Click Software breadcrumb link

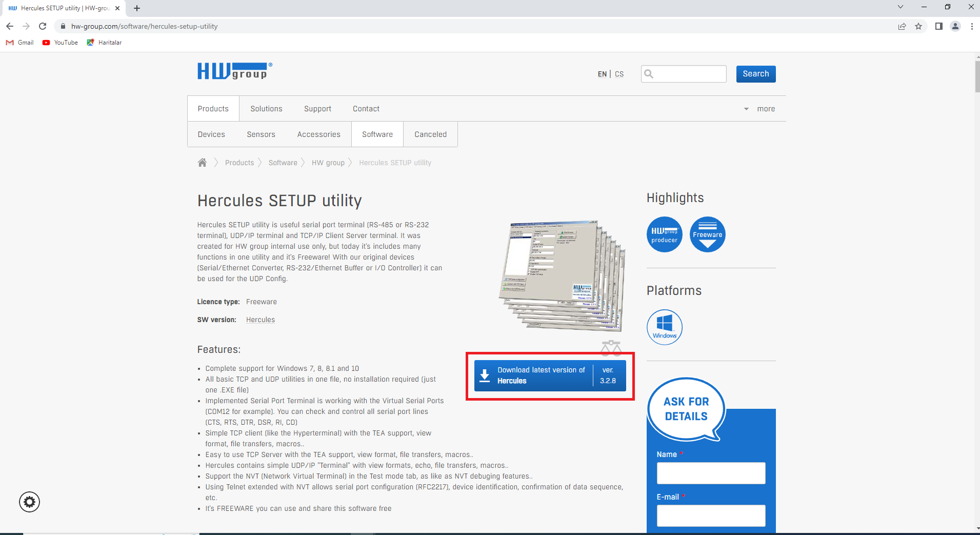coord(283,163)
